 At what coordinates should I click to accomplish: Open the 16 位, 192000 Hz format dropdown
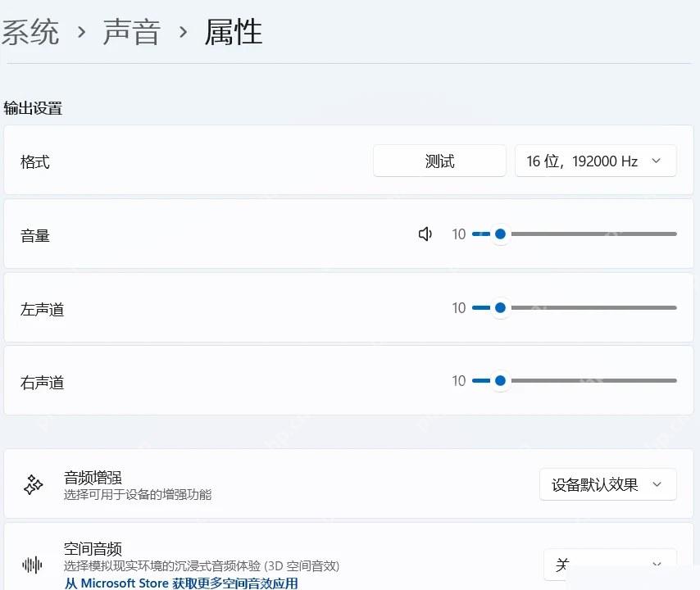click(596, 161)
